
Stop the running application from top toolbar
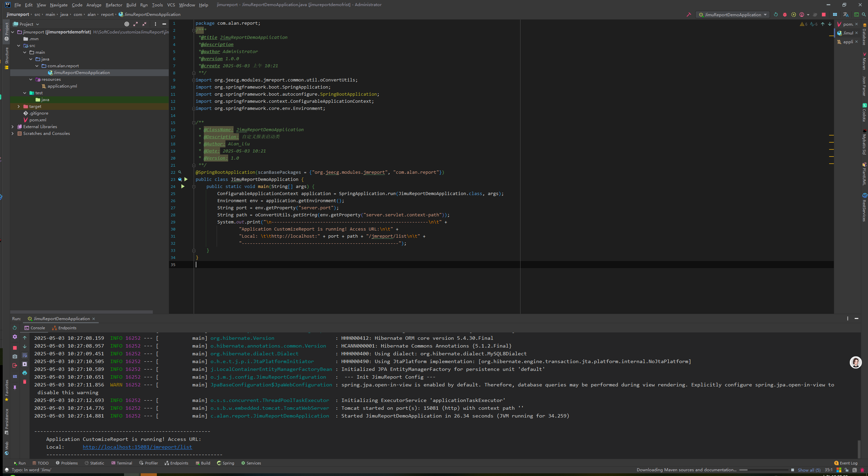click(824, 15)
